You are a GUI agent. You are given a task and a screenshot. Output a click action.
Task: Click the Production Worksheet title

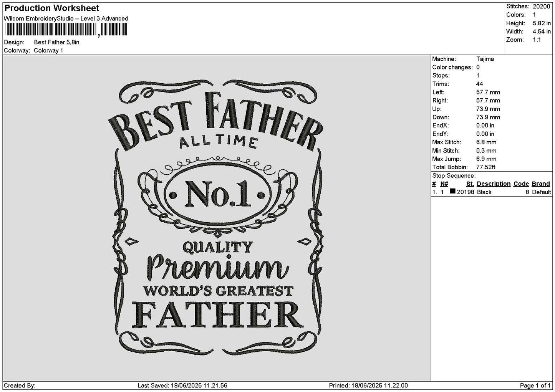[x=51, y=8]
